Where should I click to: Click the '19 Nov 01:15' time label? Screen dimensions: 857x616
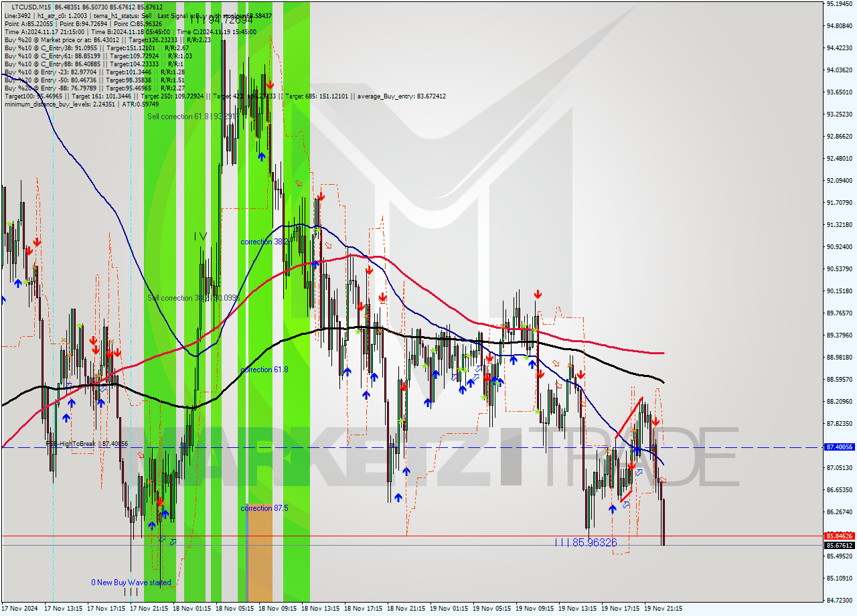[x=449, y=609]
